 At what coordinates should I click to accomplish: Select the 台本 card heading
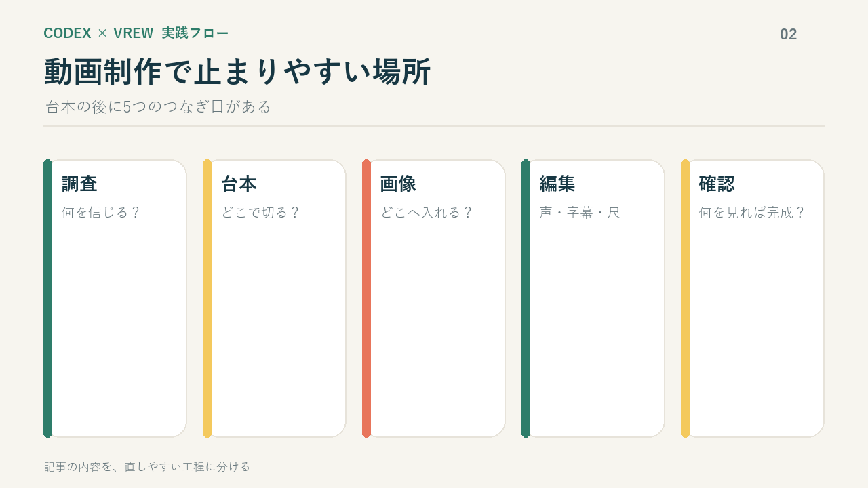[239, 184]
